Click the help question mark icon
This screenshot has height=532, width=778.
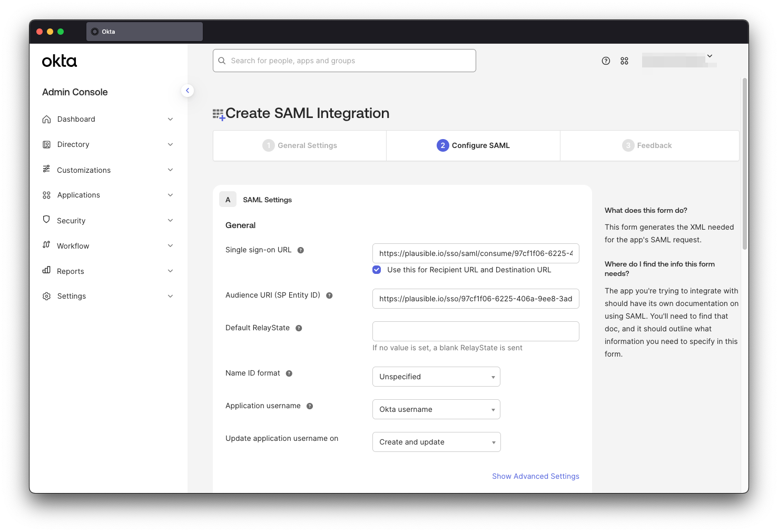(x=605, y=61)
